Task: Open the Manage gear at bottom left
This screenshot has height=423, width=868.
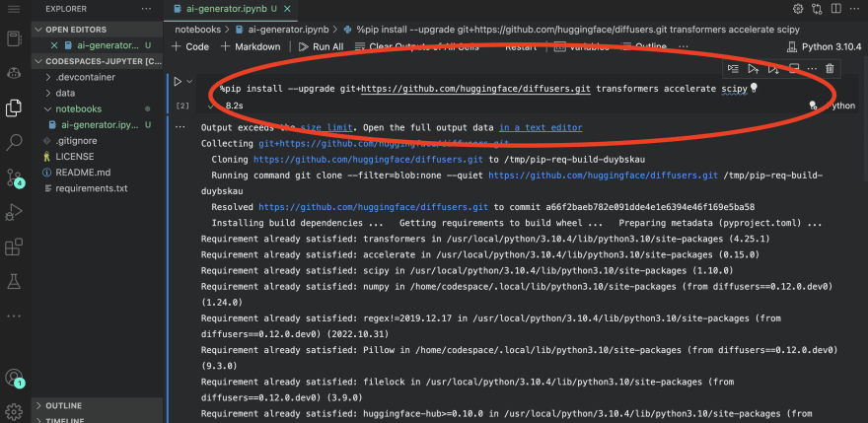Action: pos(14,410)
